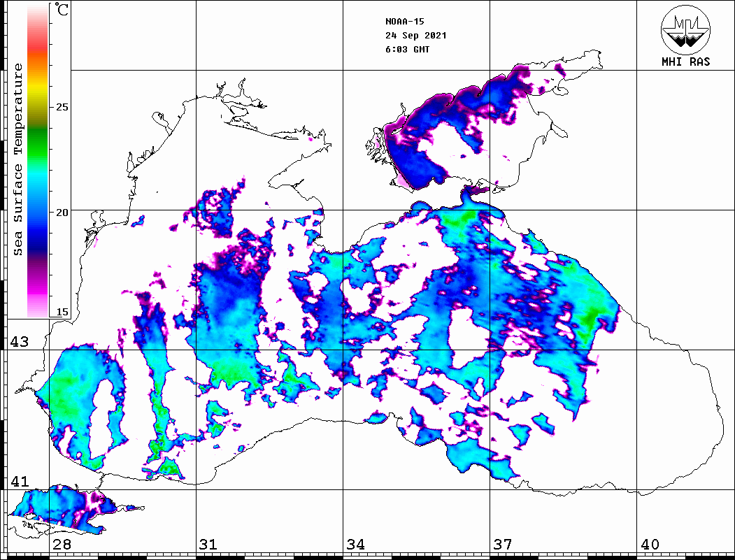
Task: Click the sea surface temperature color scale bar
Action: [38, 161]
